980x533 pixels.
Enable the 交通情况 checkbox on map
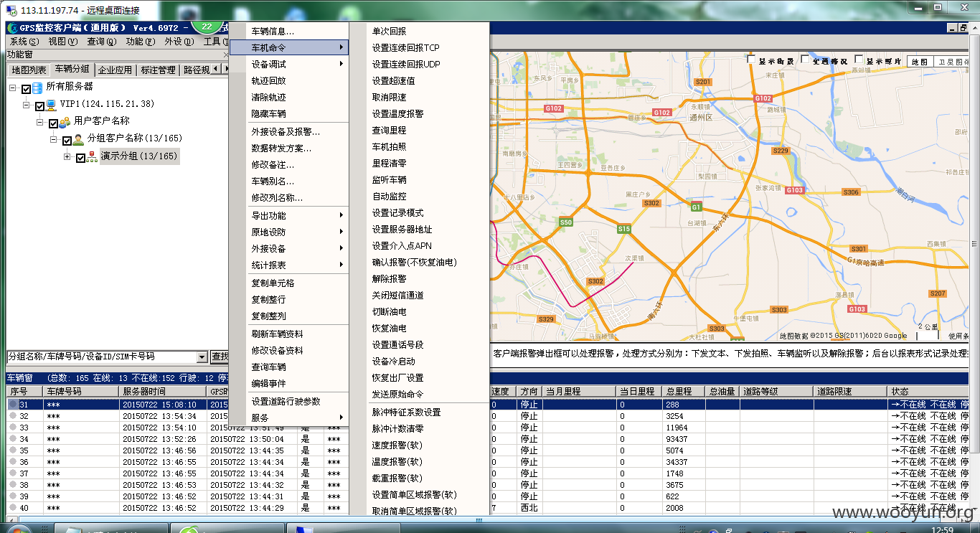(804, 59)
